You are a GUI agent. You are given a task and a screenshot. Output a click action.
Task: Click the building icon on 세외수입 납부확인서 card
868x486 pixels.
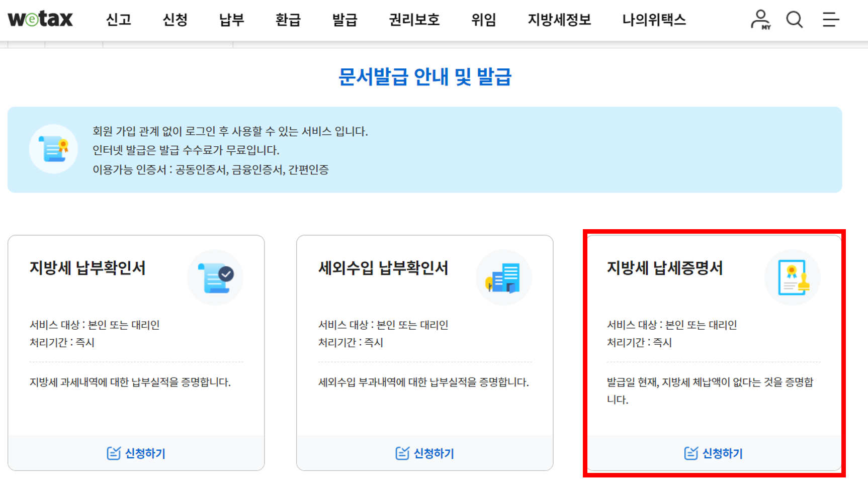pos(503,277)
